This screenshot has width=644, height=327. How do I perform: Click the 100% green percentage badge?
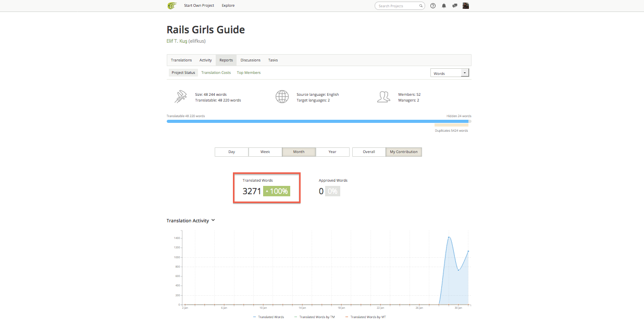pyautogui.click(x=277, y=191)
